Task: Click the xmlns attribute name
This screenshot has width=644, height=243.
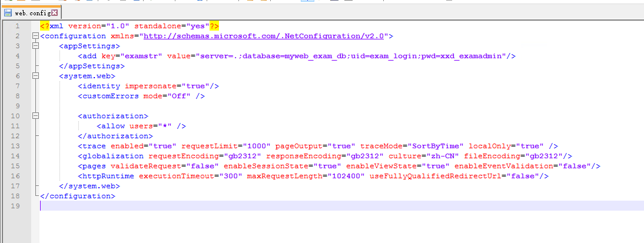Action: click(x=122, y=36)
